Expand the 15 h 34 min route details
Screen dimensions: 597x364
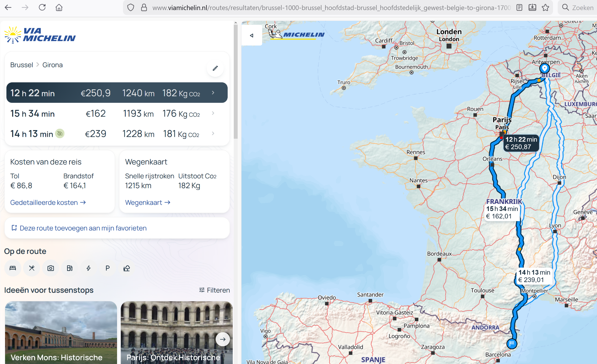coord(213,113)
